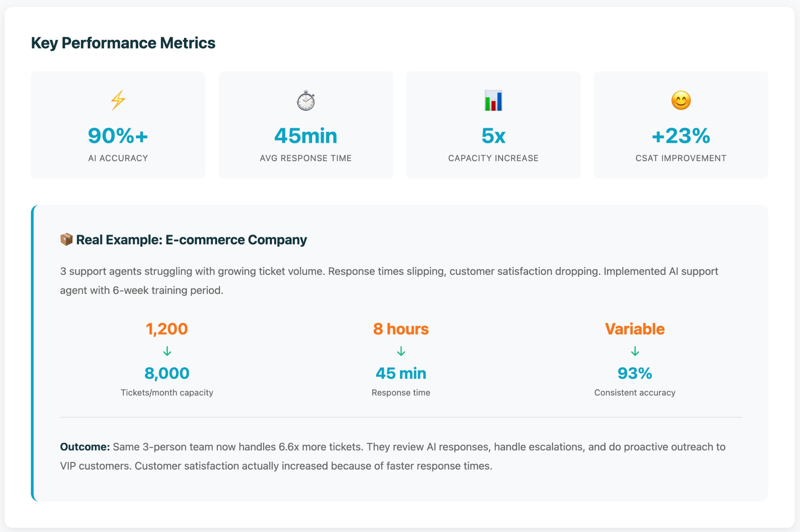
Task: Click the Variable label in the example section
Action: pos(634,329)
